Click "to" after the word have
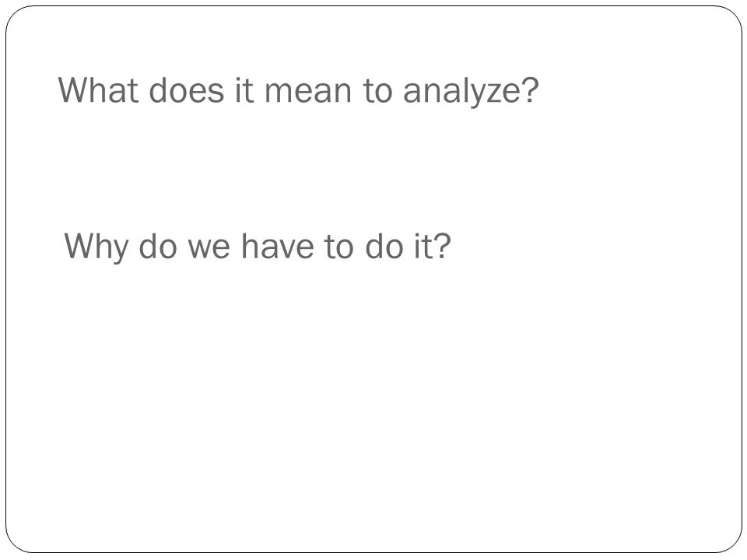 click(x=338, y=247)
